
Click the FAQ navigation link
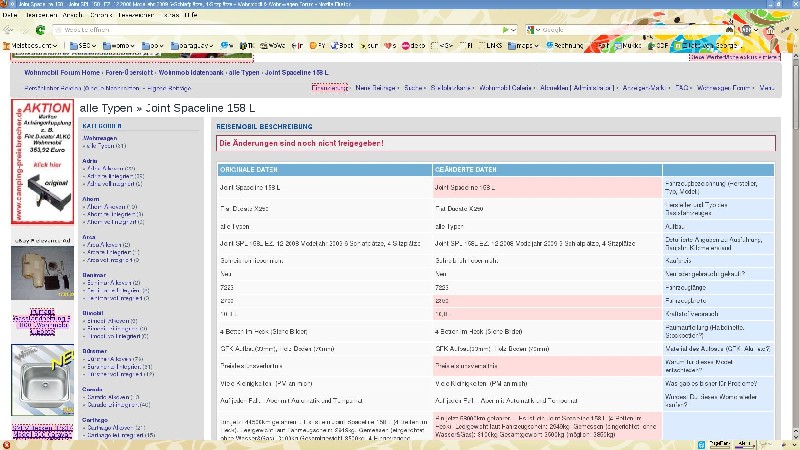pyautogui.click(x=682, y=88)
